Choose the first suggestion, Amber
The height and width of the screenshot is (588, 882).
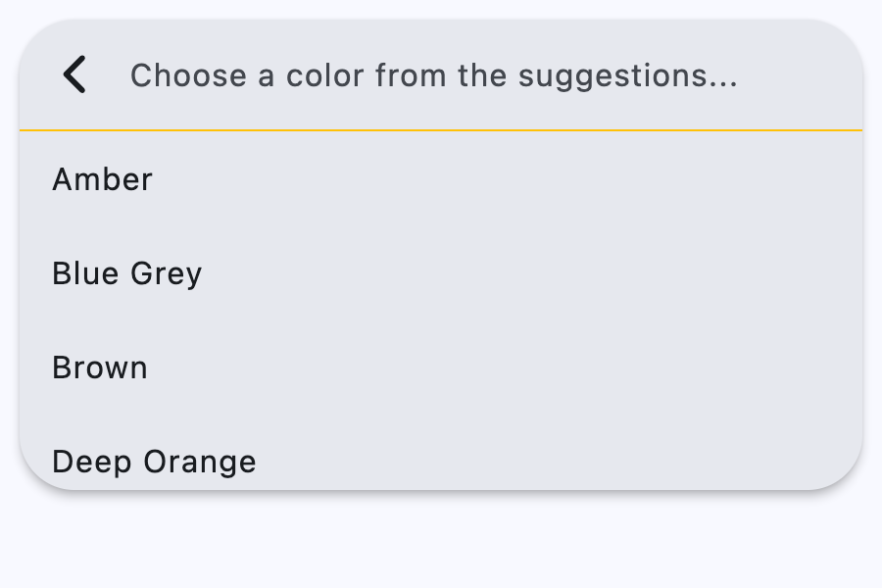103,179
